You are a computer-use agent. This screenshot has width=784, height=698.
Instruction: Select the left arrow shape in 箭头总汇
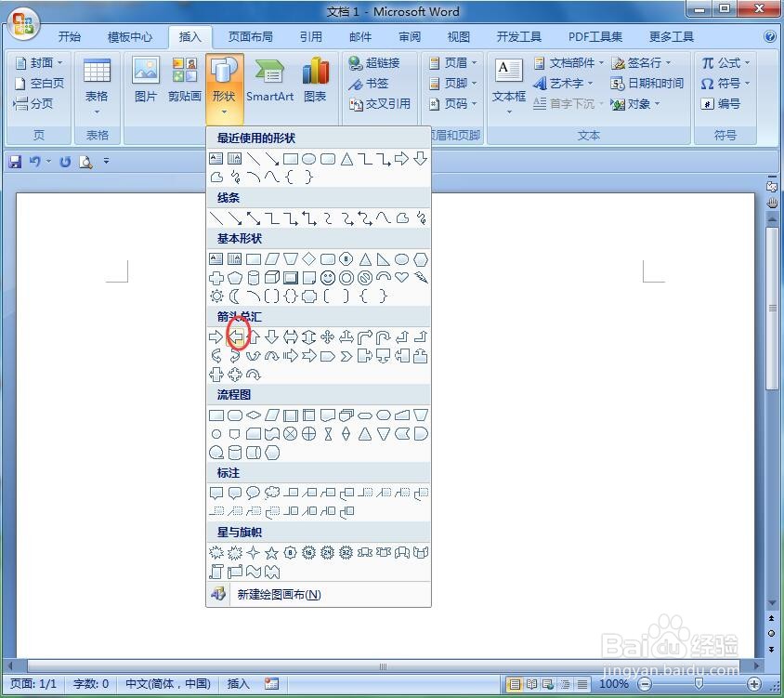pos(235,336)
